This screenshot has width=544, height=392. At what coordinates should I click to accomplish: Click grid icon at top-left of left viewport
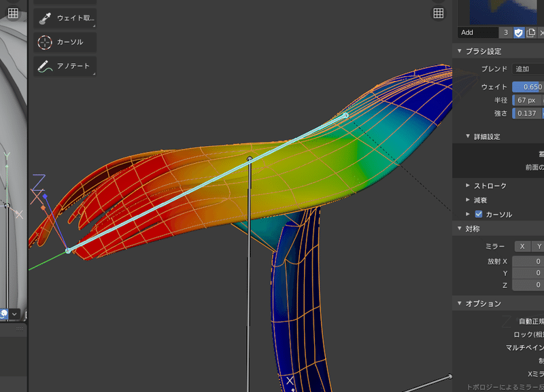click(x=13, y=13)
